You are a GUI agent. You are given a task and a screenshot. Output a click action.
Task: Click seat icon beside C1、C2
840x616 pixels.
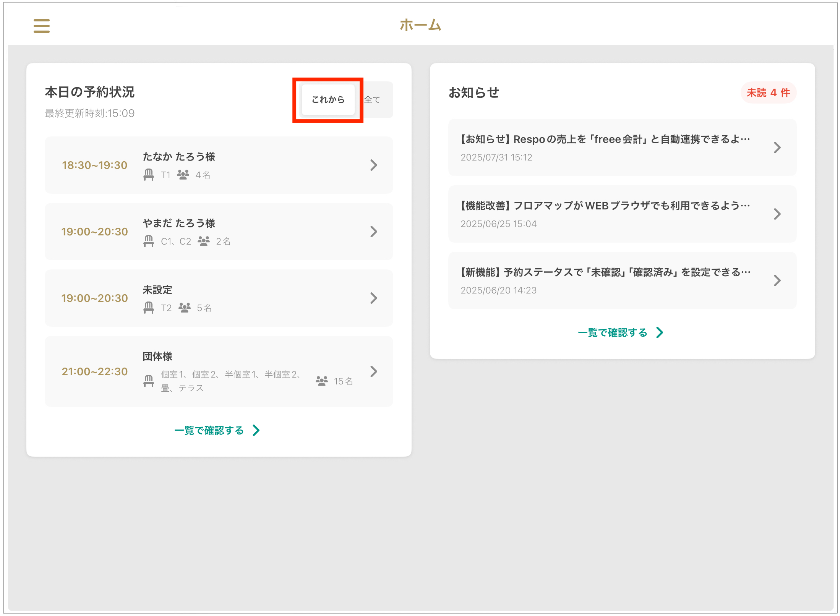pyautogui.click(x=148, y=241)
